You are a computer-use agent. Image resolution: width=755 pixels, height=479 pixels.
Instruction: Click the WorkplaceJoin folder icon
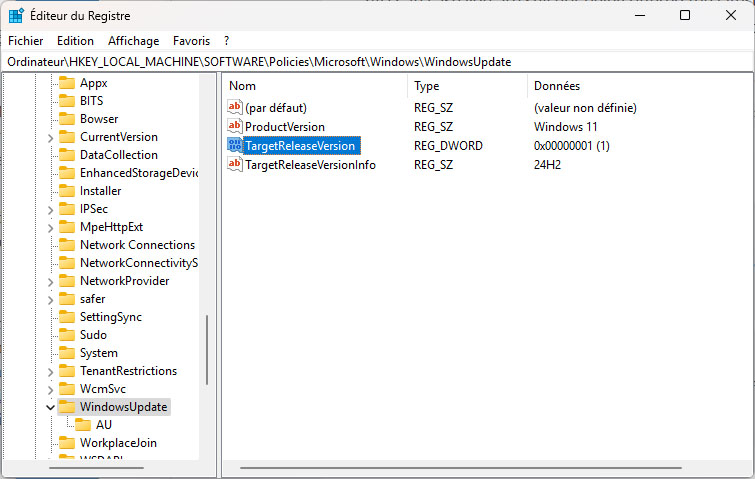pyautogui.click(x=67, y=443)
